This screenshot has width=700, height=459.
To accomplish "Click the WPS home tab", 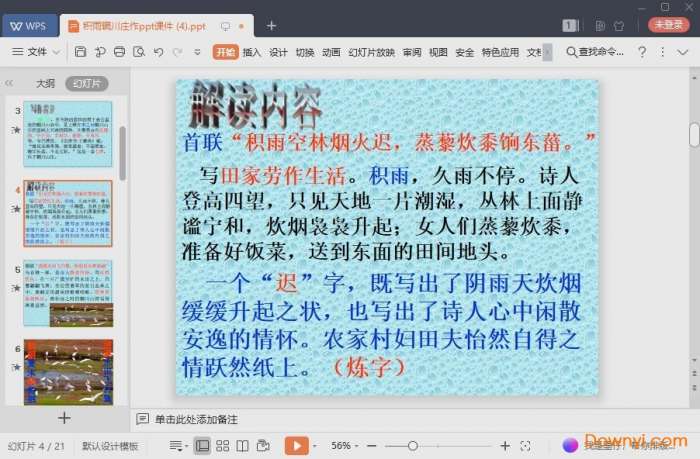I will click(x=29, y=26).
